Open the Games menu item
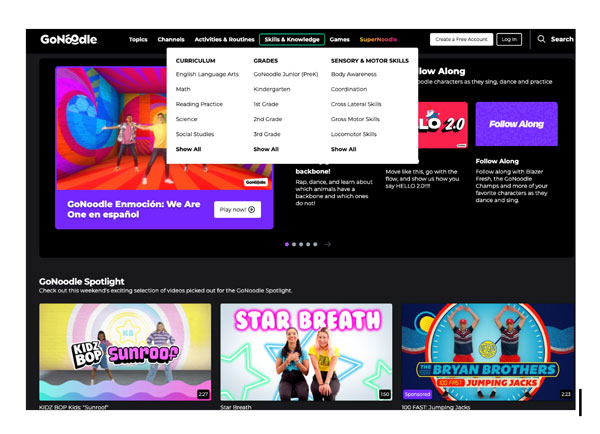 pyautogui.click(x=340, y=39)
